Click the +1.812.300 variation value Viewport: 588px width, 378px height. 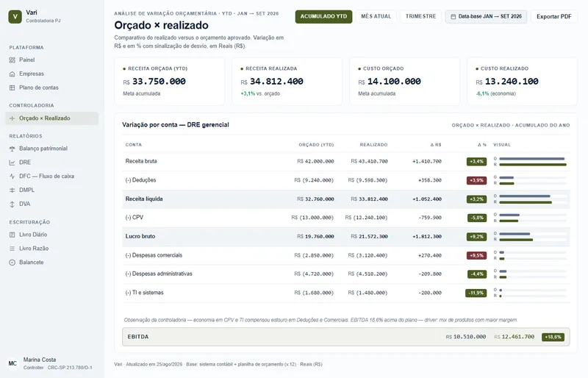click(427, 237)
